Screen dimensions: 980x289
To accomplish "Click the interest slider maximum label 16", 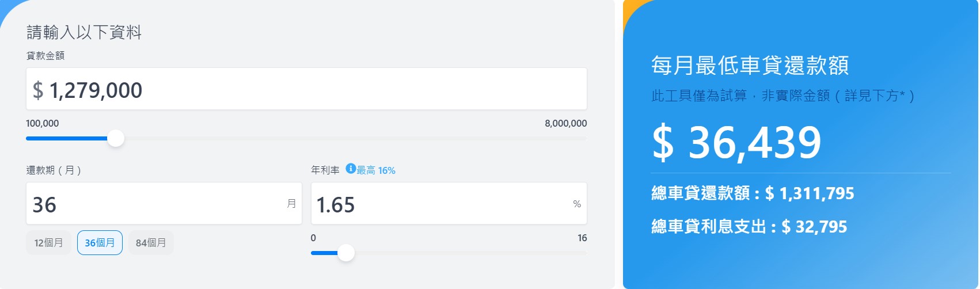I will [x=582, y=238].
